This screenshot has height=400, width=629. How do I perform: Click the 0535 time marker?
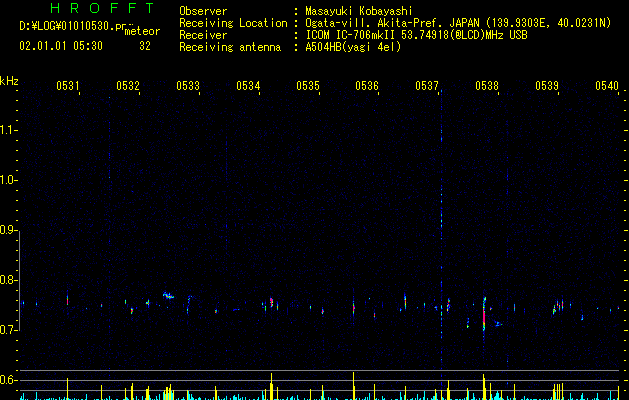[x=308, y=85]
